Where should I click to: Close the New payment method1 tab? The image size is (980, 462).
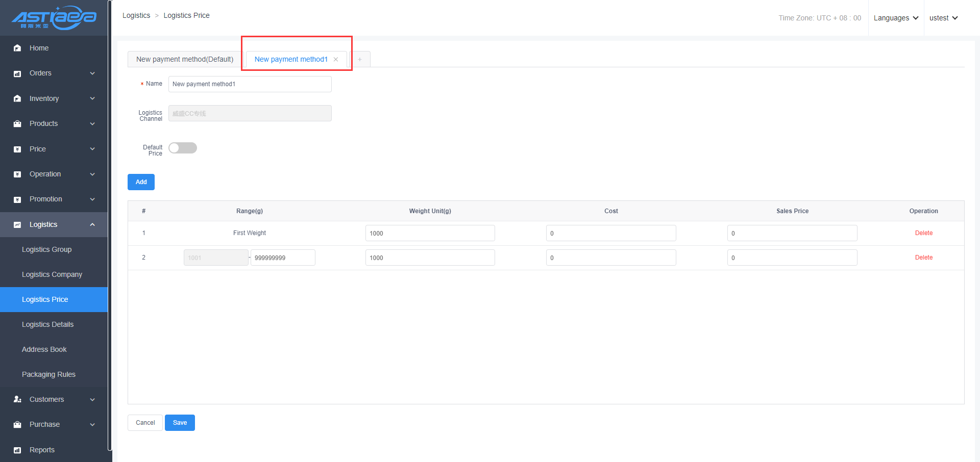(x=336, y=60)
